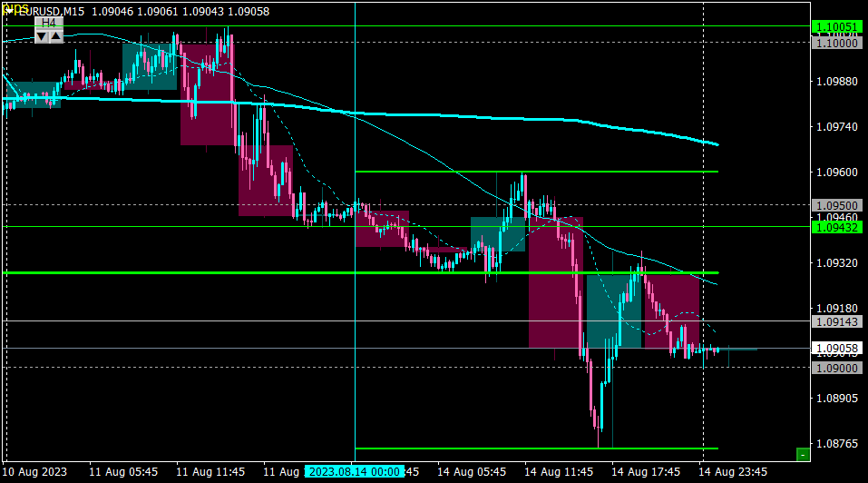Select the green line at 1.08765 low
The height and width of the screenshot is (483, 868).
pos(536,448)
